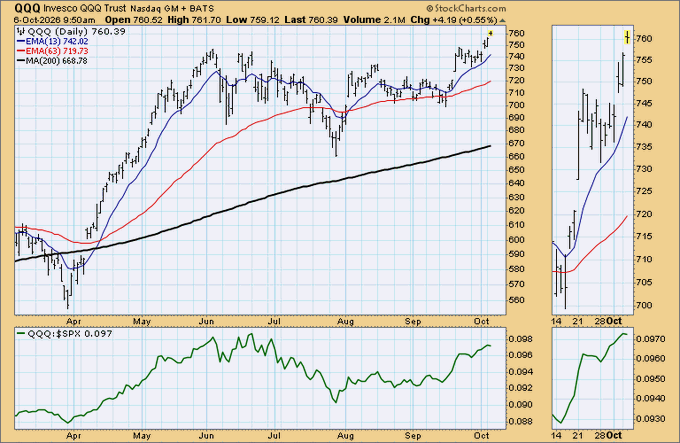
Task: Click the Sep label under the ratio chart
Action: [412, 436]
